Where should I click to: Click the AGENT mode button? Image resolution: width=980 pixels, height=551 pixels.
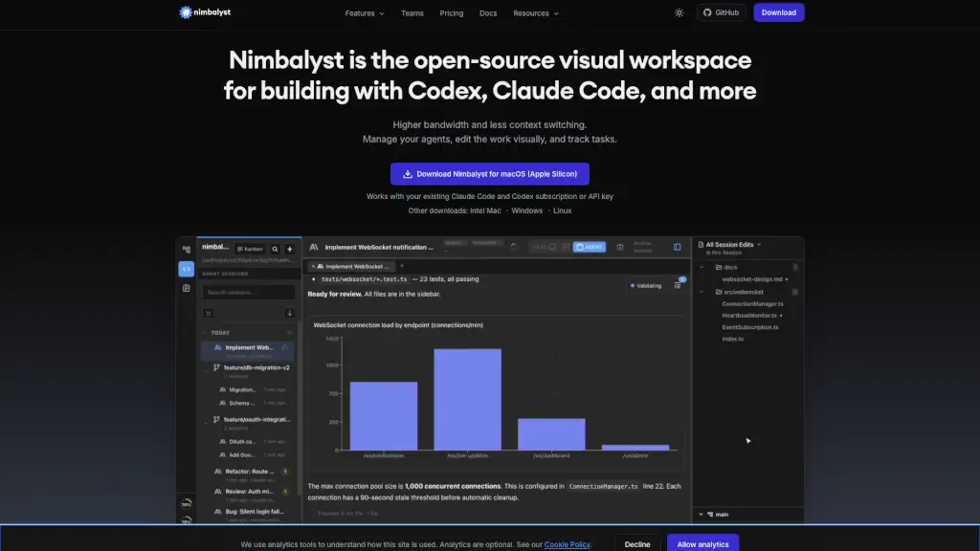[590, 247]
